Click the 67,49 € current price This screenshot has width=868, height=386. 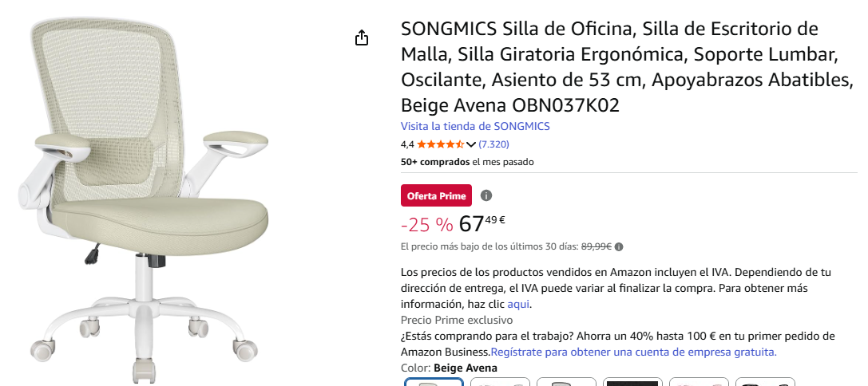(482, 224)
